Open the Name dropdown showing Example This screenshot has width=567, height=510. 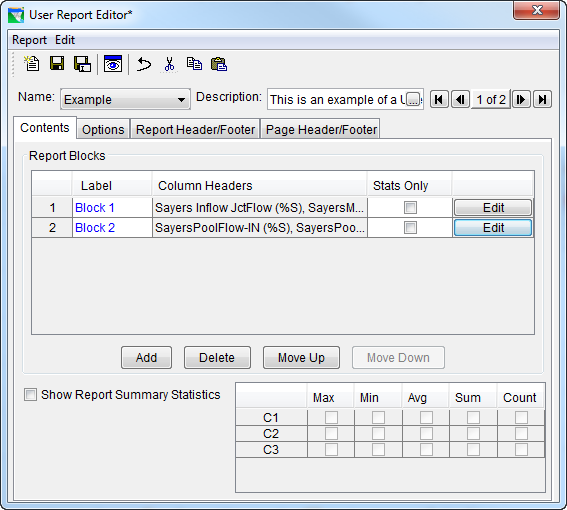click(x=125, y=99)
